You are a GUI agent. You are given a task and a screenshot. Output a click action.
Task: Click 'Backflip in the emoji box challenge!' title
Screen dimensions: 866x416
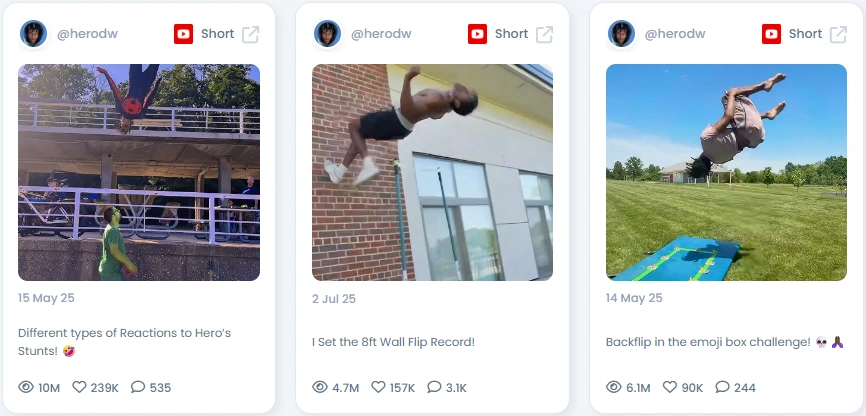pos(708,342)
